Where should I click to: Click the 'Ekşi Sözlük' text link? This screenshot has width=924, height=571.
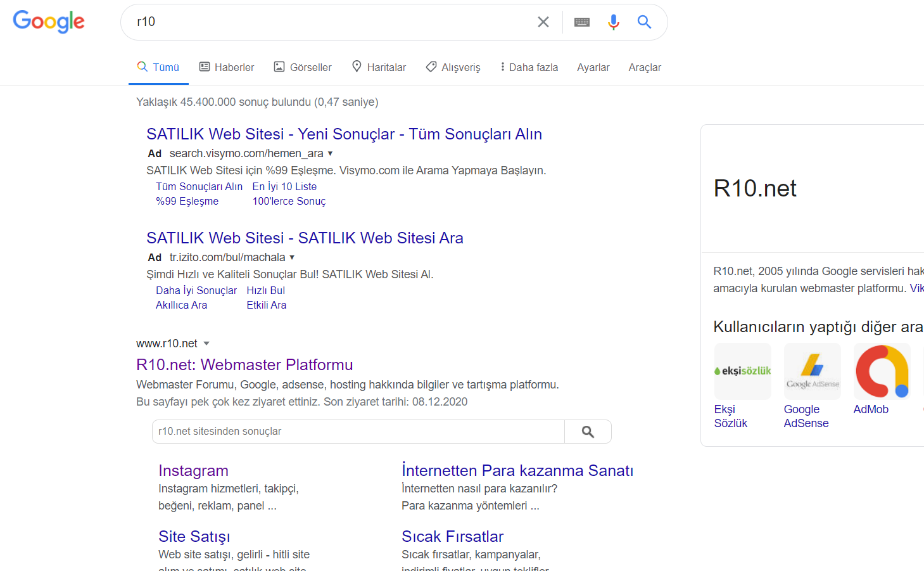730,416
